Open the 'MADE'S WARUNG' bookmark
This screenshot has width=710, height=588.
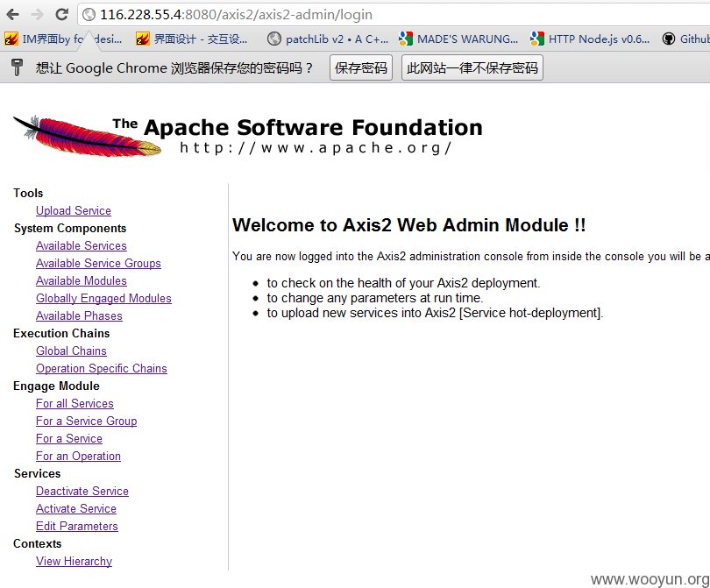pyautogui.click(x=458, y=39)
